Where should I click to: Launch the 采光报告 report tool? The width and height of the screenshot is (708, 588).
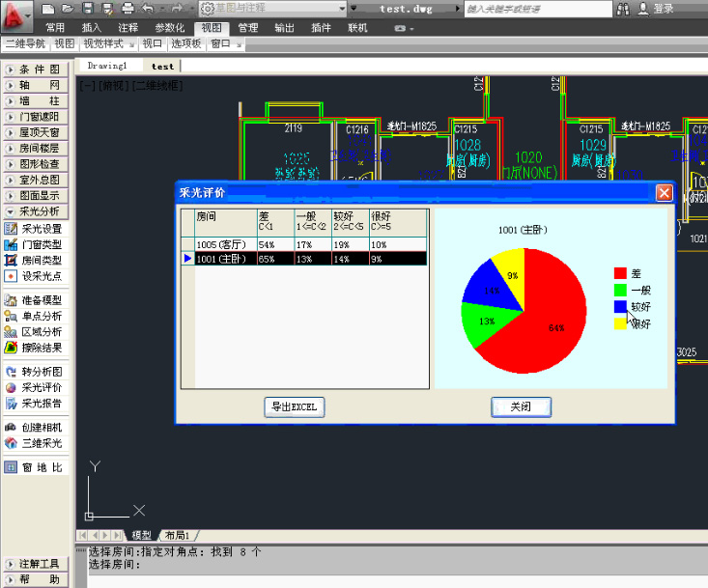(12, 404)
